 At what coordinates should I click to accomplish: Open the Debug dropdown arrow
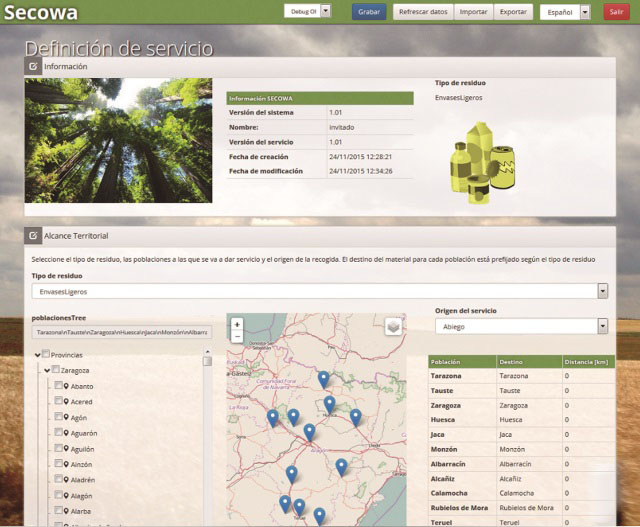[x=326, y=11]
